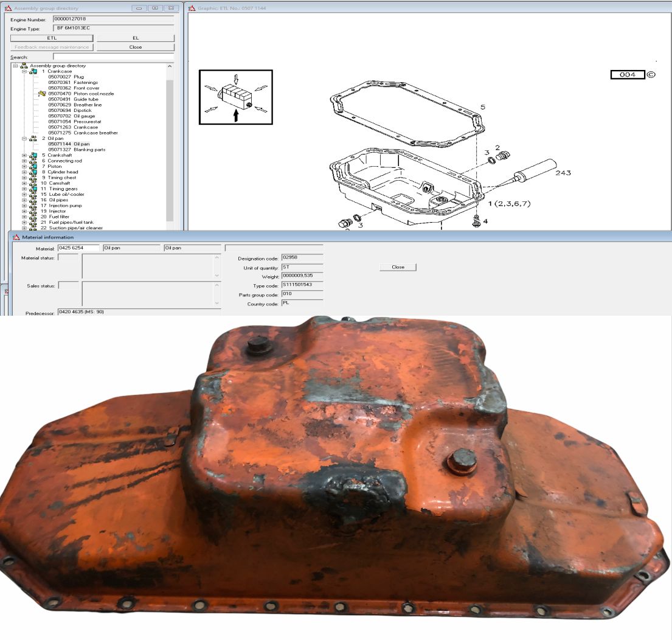
Task: Click the Material information window icon
Action: [16, 237]
